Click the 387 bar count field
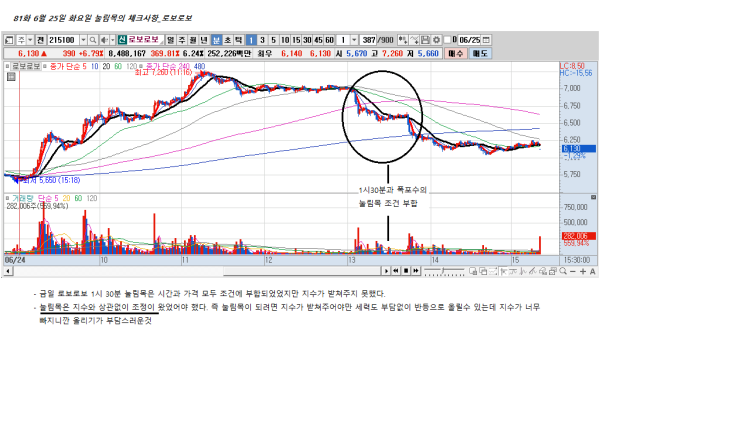Screen dimensions: 743x428 [368, 40]
